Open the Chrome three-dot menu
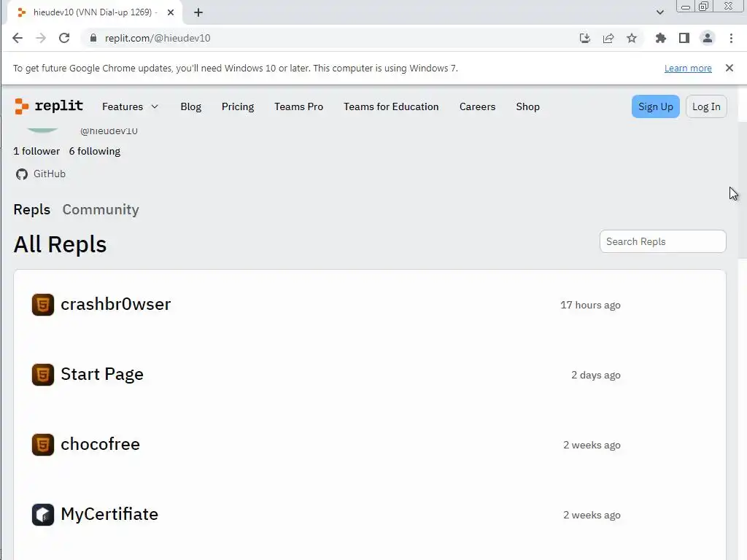747x560 pixels. (x=731, y=38)
